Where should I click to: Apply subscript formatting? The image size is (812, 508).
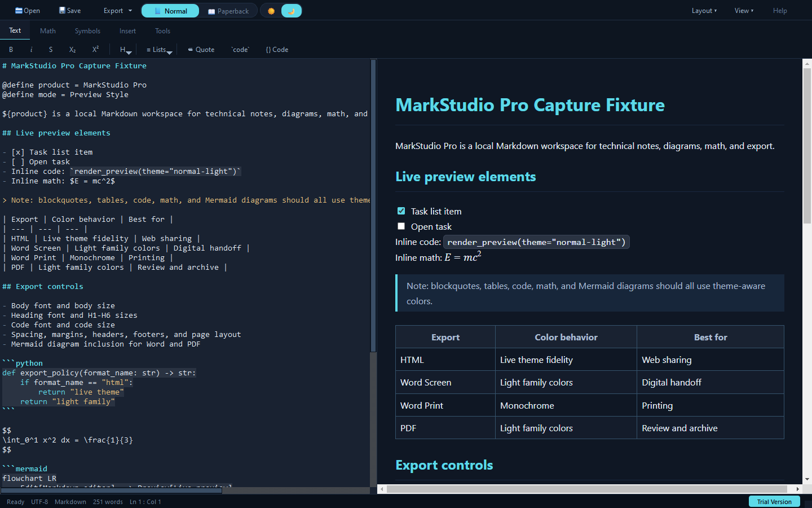click(72, 50)
